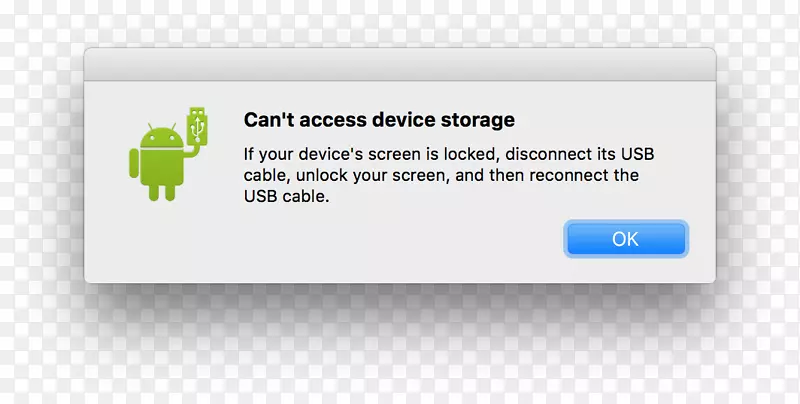This screenshot has width=800, height=404.
Task: Click the dialog's empty title bar
Action: [x=400, y=63]
